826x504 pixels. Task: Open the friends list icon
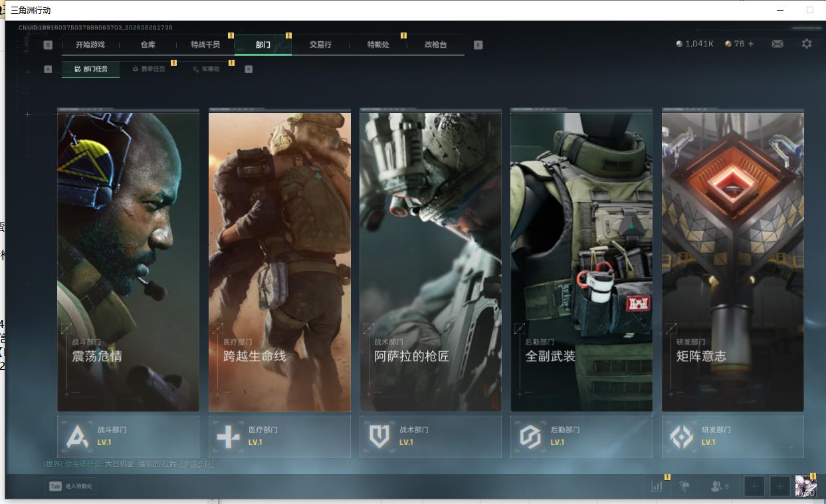[720, 487]
